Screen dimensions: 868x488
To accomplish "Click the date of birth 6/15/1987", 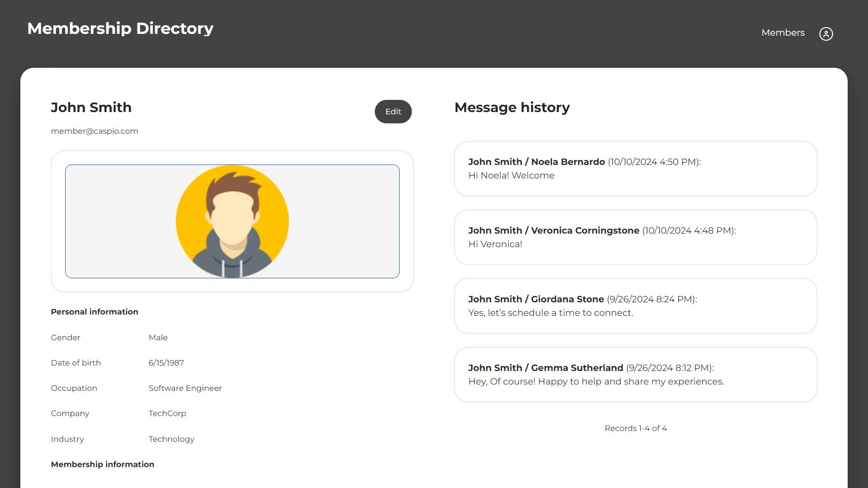I will 166,363.
